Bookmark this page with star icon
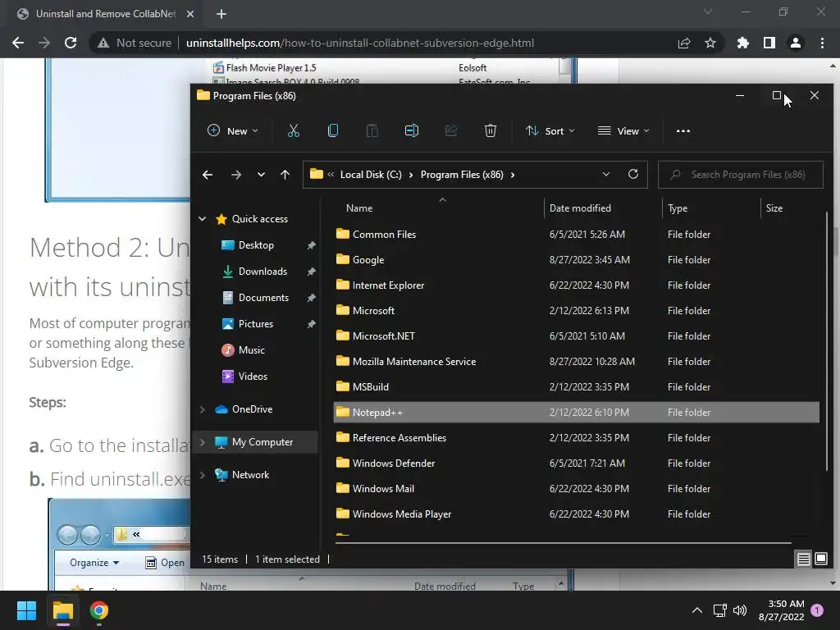 710,43
